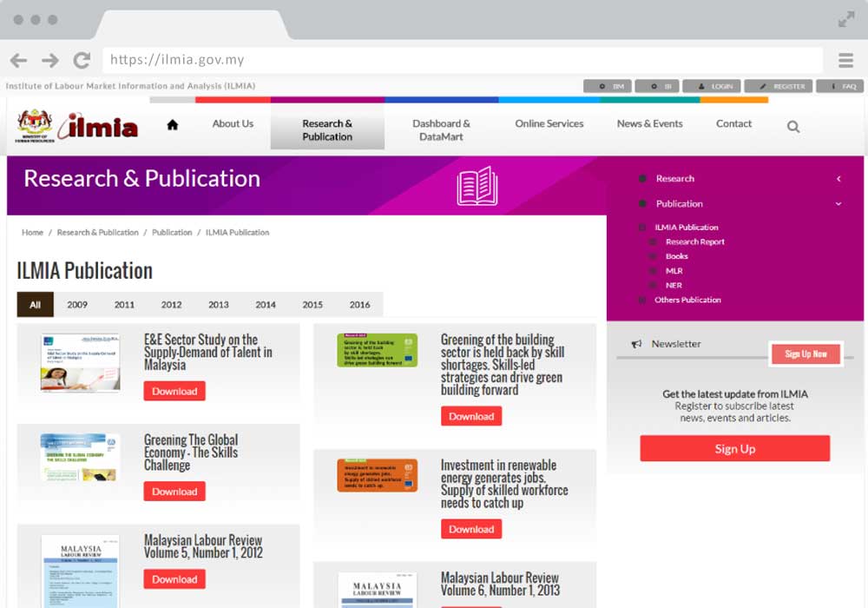Click the Newsletter megaphone icon
Image resolution: width=868 pixels, height=608 pixels.
(x=636, y=344)
